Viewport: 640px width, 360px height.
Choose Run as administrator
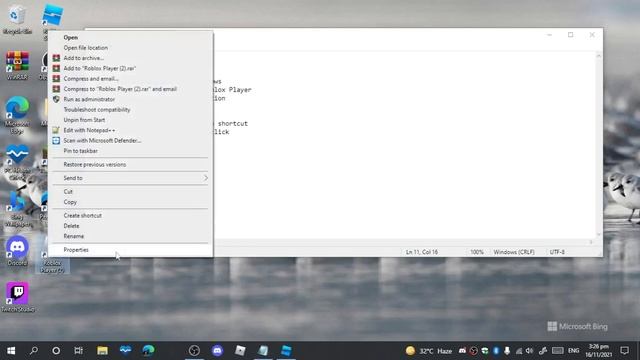coord(131,99)
